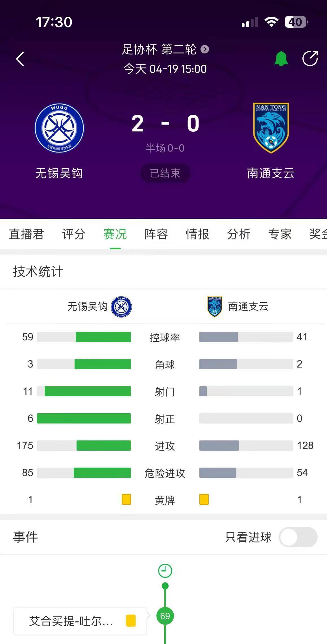The width and height of the screenshot is (327, 644).
Task: Open the 直播君 tab
Action: (x=26, y=234)
